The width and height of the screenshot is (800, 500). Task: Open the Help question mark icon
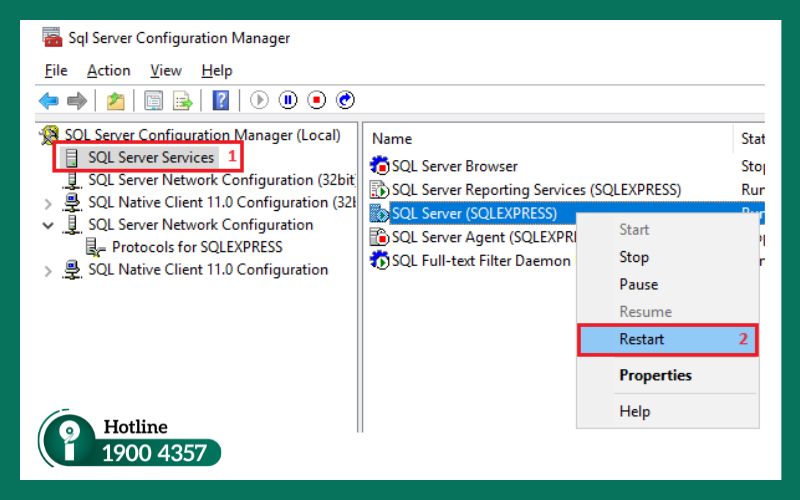[x=220, y=101]
